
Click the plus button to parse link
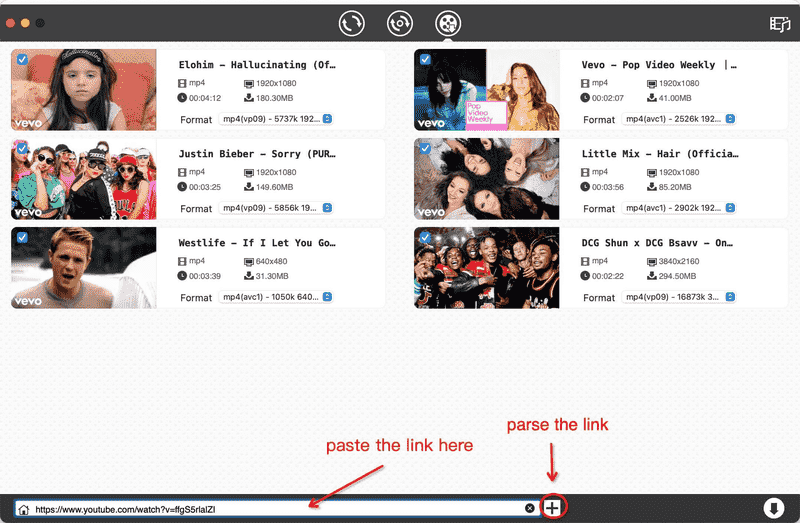click(552, 508)
